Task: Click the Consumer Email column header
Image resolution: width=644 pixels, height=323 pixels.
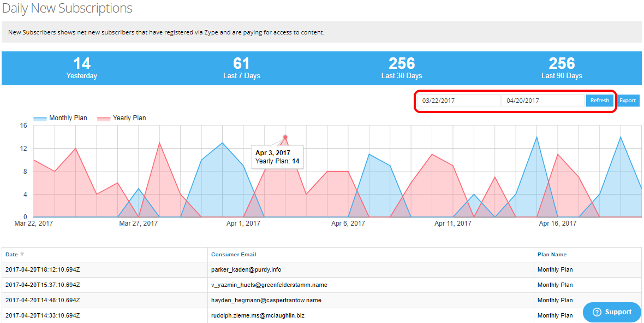Action: click(x=234, y=255)
